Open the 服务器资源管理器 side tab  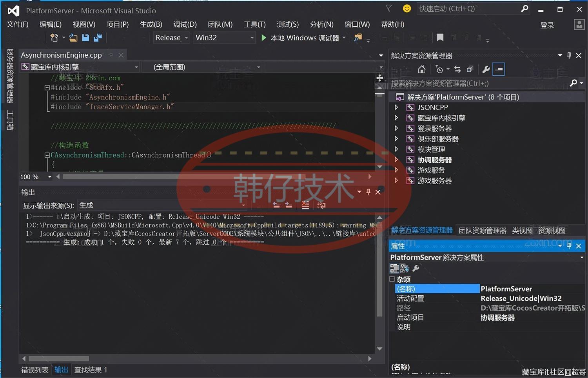[x=10, y=76]
